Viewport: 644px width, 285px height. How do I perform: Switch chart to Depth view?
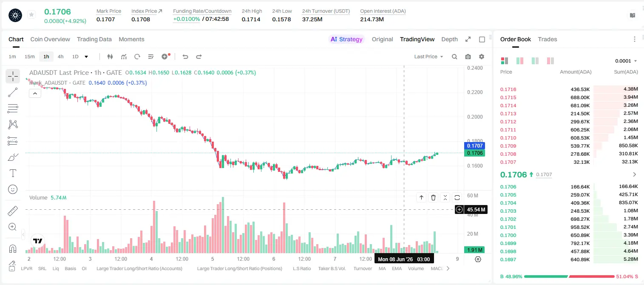449,39
